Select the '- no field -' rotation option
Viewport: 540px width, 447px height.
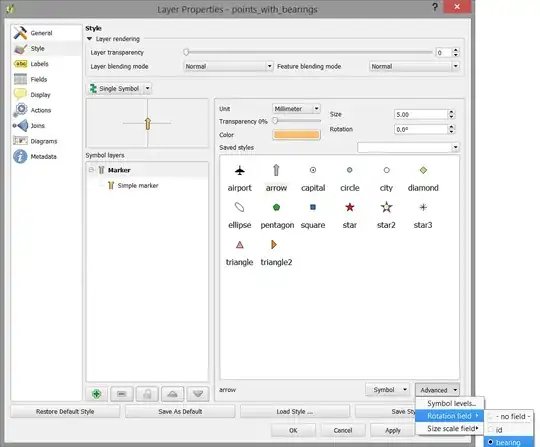pyautogui.click(x=509, y=417)
